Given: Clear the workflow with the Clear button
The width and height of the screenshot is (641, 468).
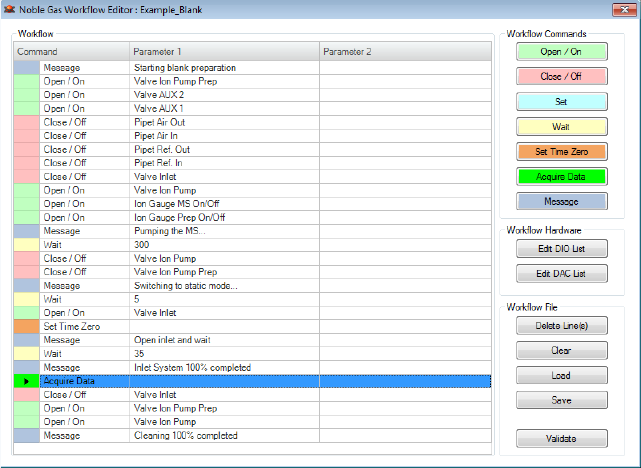Looking at the screenshot, I should tap(561, 351).
